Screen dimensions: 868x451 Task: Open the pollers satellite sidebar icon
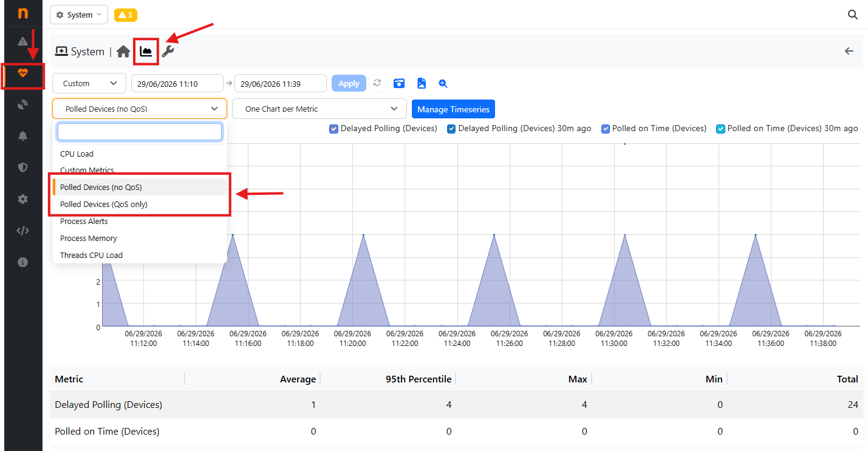(23, 104)
